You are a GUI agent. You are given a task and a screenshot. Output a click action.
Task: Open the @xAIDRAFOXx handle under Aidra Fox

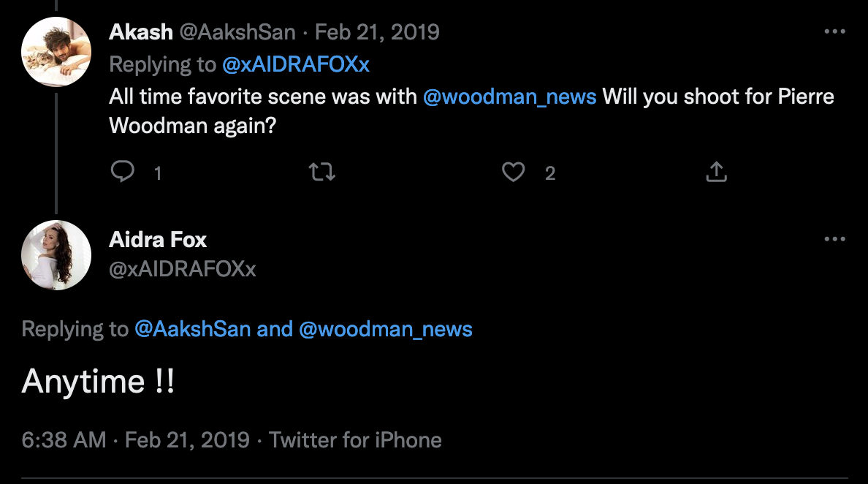point(182,269)
